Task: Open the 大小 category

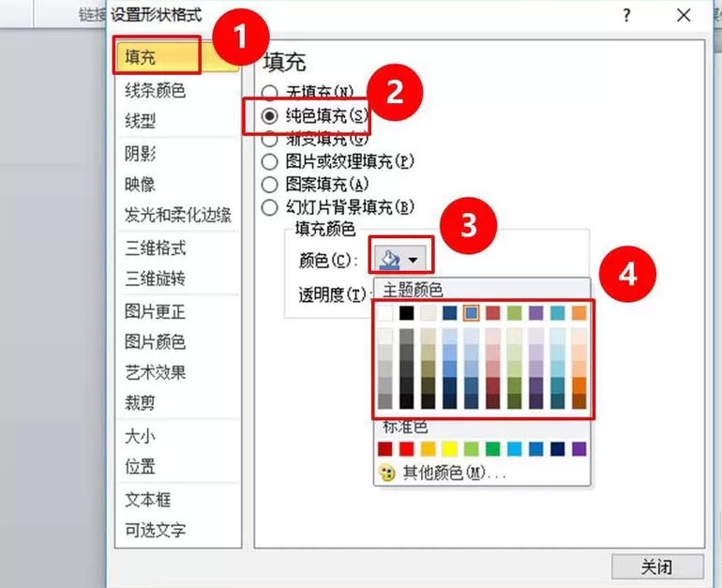Action: pos(140,436)
